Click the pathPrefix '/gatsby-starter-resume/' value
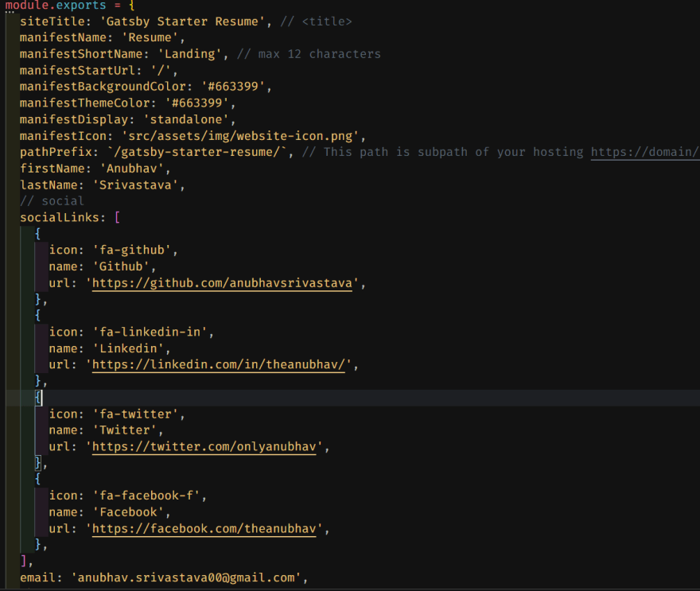The image size is (700, 591). click(197, 152)
